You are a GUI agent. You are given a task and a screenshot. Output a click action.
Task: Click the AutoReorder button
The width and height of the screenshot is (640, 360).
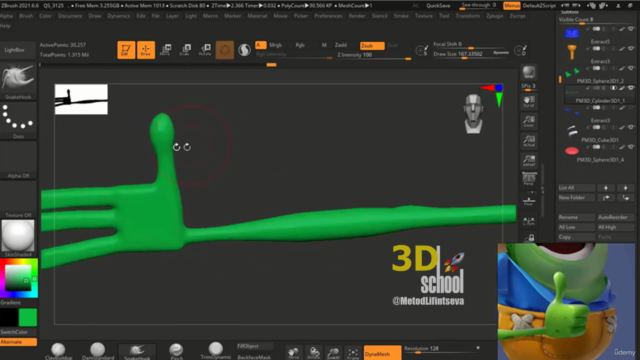616,217
